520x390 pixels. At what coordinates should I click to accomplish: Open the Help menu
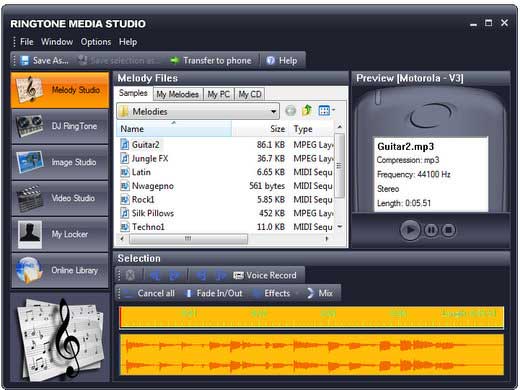[x=128, y=42]
